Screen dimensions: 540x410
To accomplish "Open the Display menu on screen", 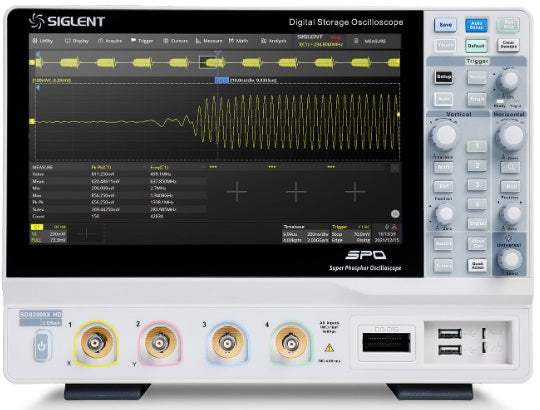I will [77, 41].
